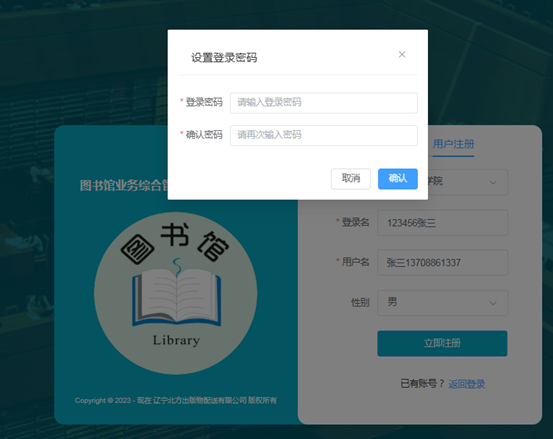Switch to 用户注册 tab
The height and width of the screenshot is (439, 553).
click(453, 144)
